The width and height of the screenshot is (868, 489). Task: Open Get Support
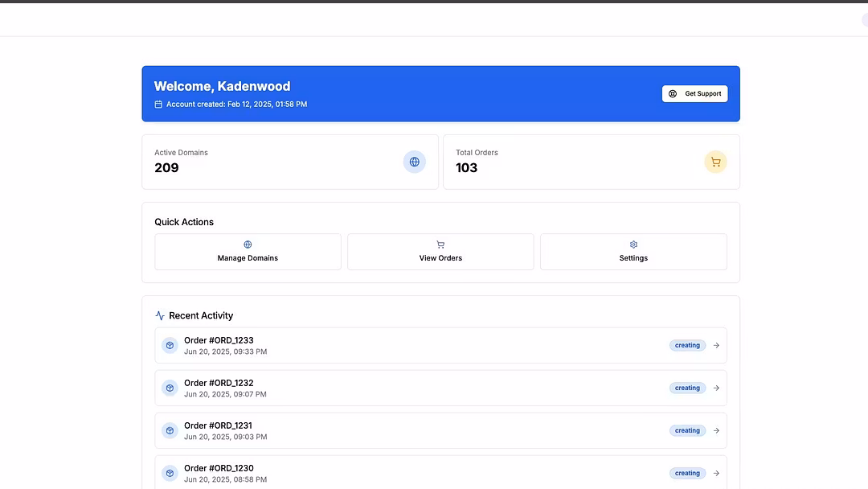pos(694,94)
